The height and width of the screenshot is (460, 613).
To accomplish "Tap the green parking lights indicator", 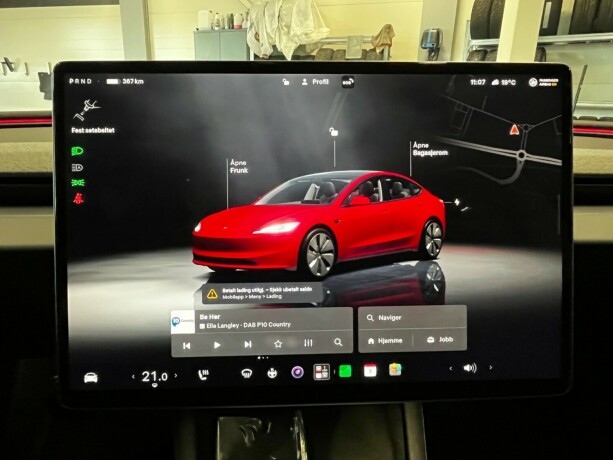I will coord(78,183).
